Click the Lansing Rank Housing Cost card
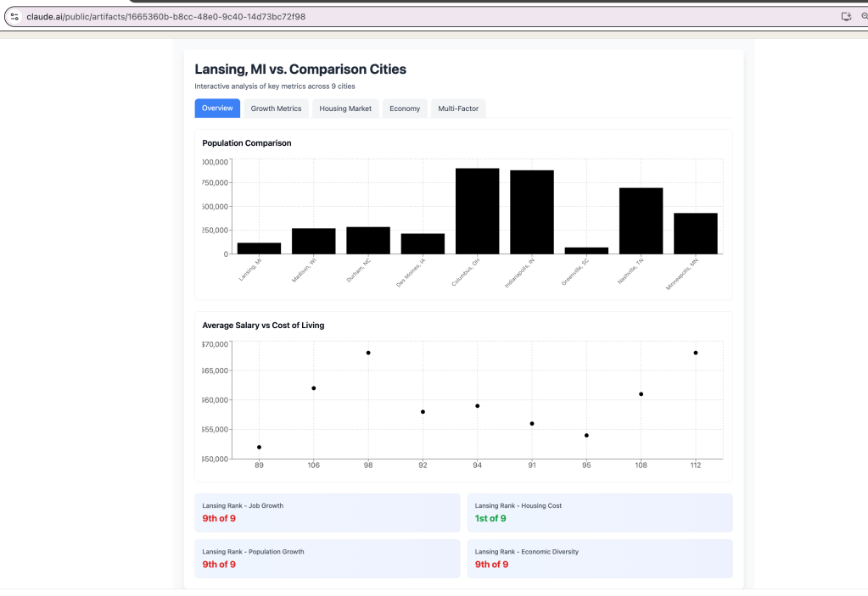 click(x=599, y=512)
